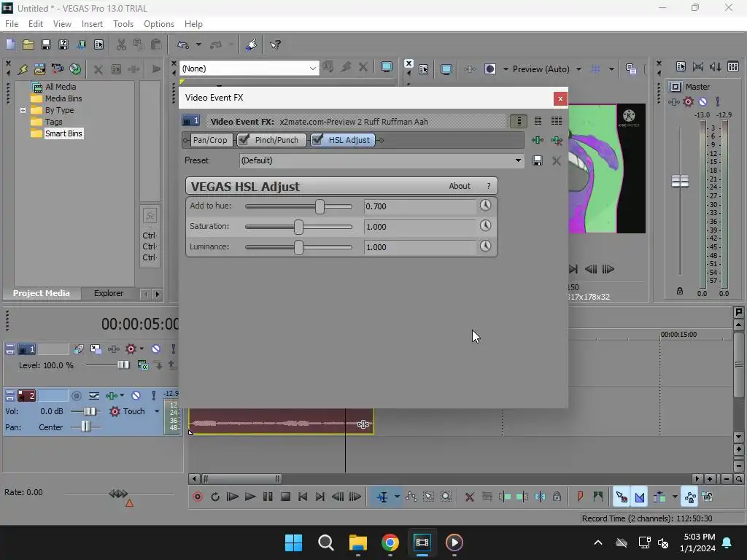Select the Normal Edit tool
The image size is (747, 560).
coord(382,497)
